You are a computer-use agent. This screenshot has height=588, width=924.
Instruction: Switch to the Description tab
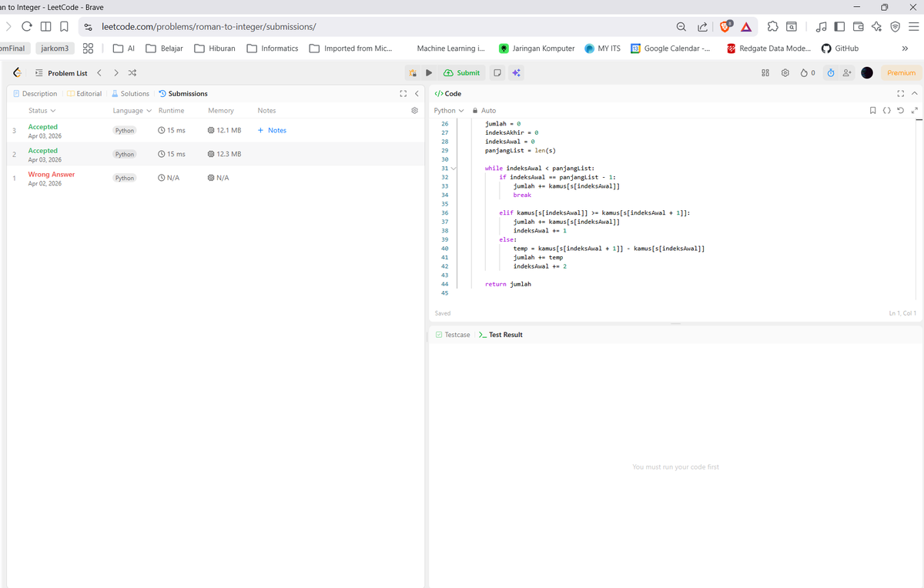click(x=35, y=94)
